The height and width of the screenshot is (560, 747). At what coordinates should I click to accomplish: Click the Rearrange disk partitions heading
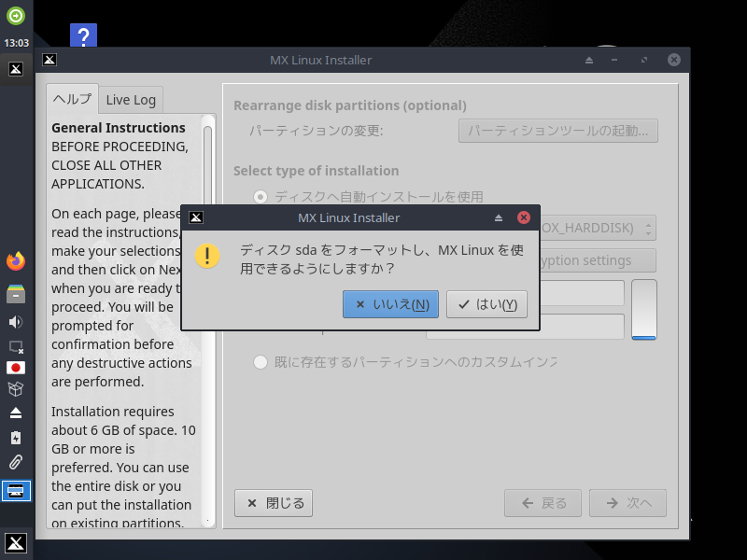click(349, 105)
